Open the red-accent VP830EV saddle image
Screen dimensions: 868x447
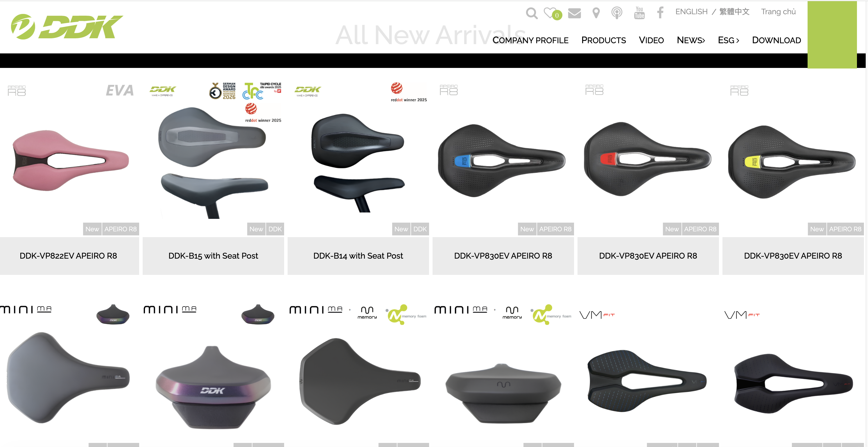pos(648,159)
